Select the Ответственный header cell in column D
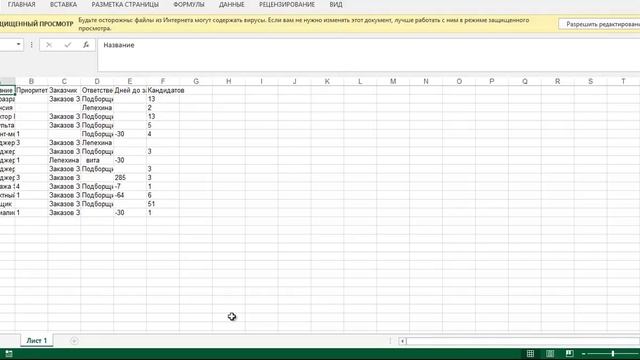The image size is (640, 360). (97, 90)
